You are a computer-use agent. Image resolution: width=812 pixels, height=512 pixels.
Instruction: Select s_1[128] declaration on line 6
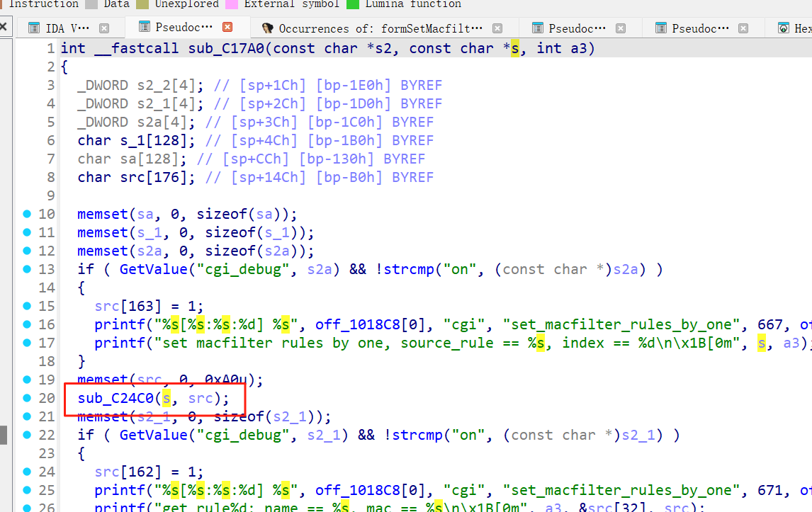153,140
